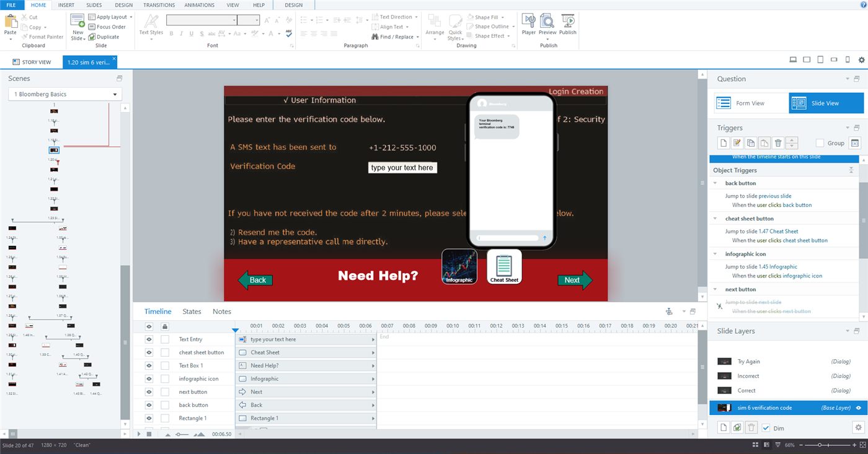Image resolution: width=868 pixels, height=454 pixels.
Task: Lock the Rectangle 1 object
Action: point(165,418)
